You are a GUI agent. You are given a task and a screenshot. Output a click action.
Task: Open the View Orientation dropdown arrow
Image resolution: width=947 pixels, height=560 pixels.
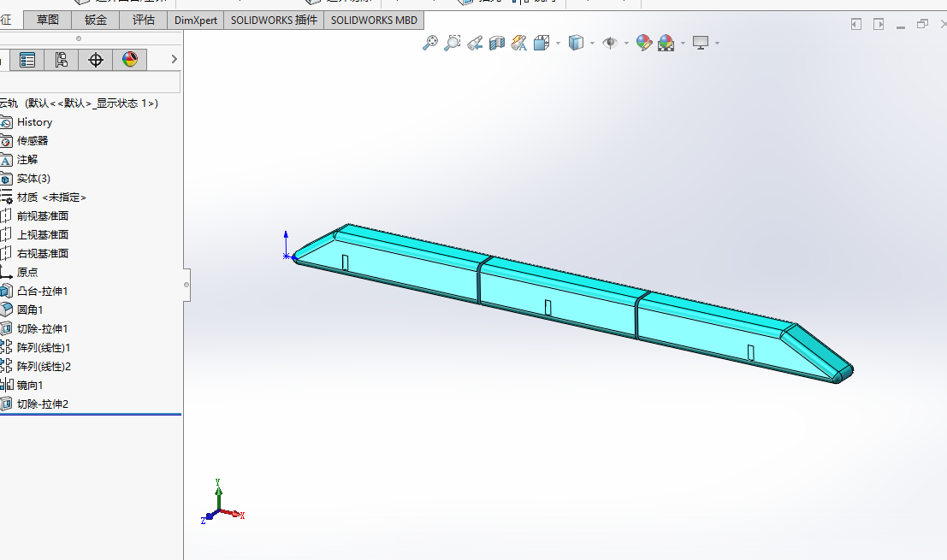coord(558,44)
